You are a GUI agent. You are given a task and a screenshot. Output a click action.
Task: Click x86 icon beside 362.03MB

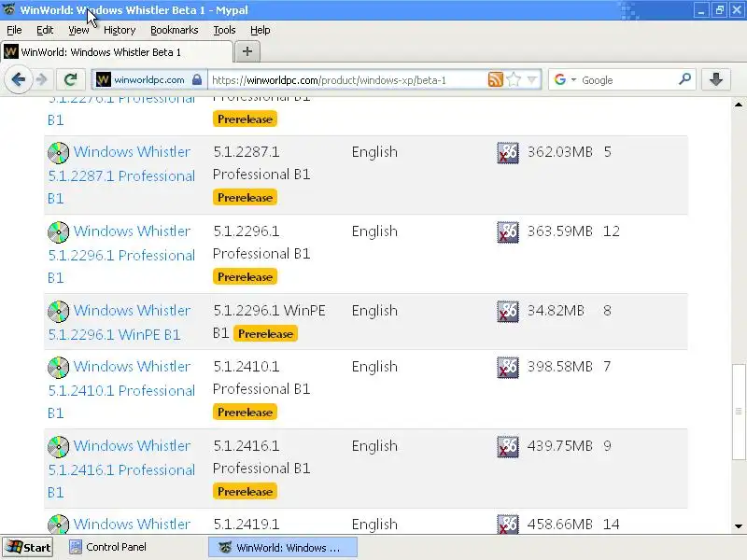(508, 153)
